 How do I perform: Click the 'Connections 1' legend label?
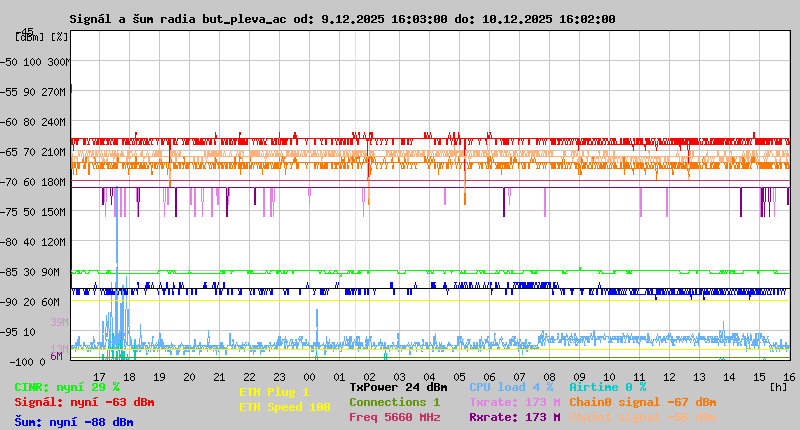394,402
